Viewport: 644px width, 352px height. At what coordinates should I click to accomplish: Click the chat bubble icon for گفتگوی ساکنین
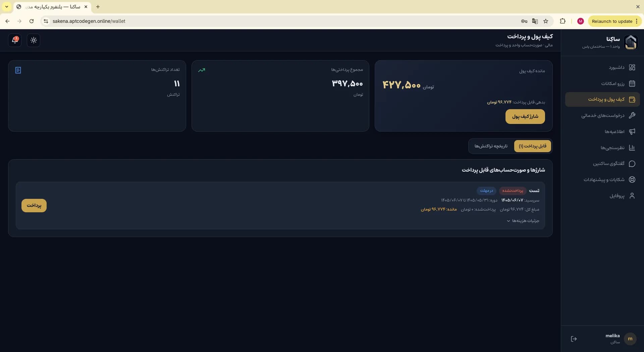632,164
